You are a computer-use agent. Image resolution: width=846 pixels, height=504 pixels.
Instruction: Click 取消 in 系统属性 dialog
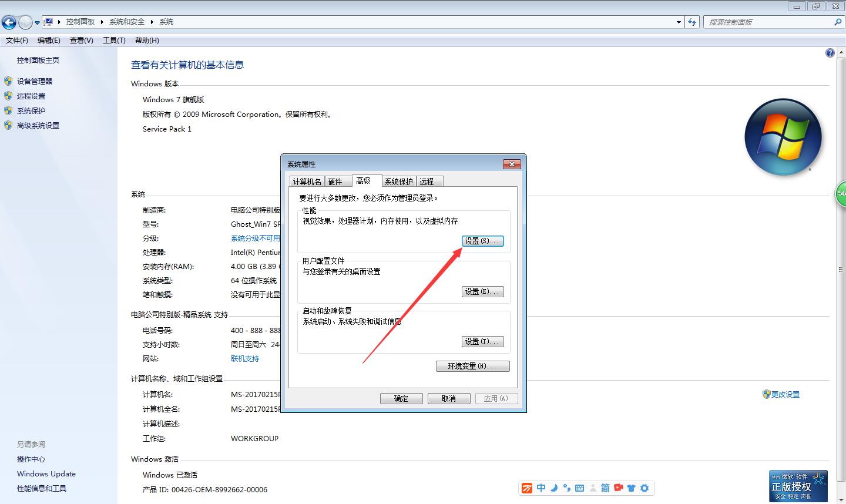pyautogui.click(x=449, y=399)
